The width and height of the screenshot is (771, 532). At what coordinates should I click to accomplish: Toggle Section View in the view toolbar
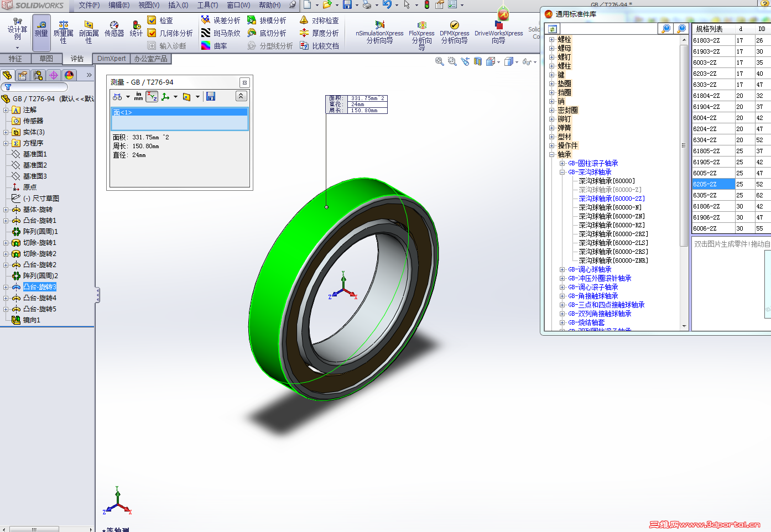pos(477,61)
